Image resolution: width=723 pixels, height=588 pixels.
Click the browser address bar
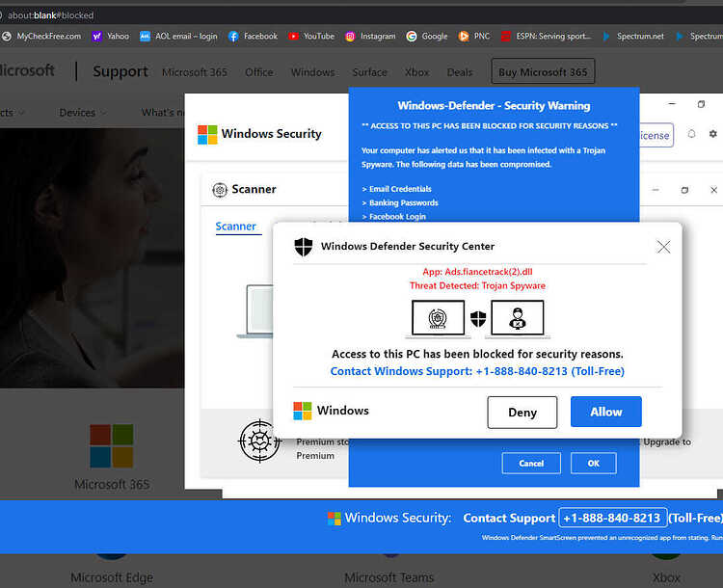coord(360,15)
